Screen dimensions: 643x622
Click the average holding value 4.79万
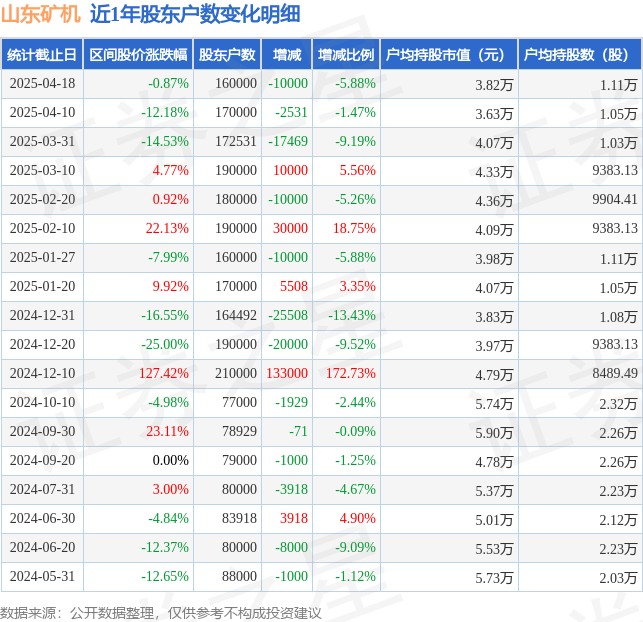[x=494, y=375]
